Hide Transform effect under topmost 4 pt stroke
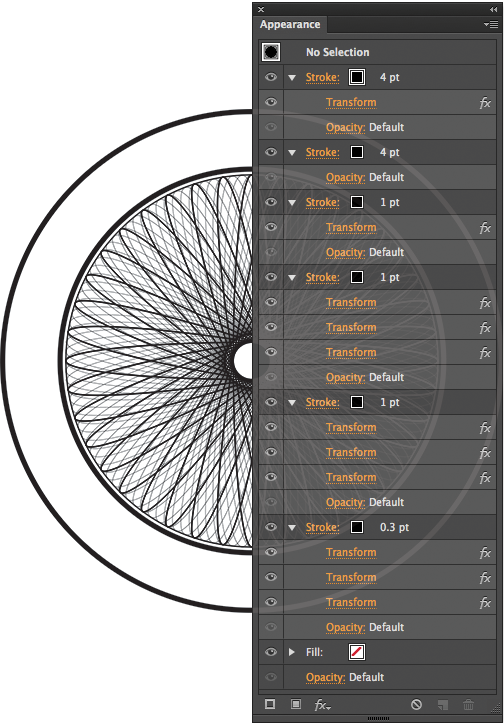 tap(271, 102)
